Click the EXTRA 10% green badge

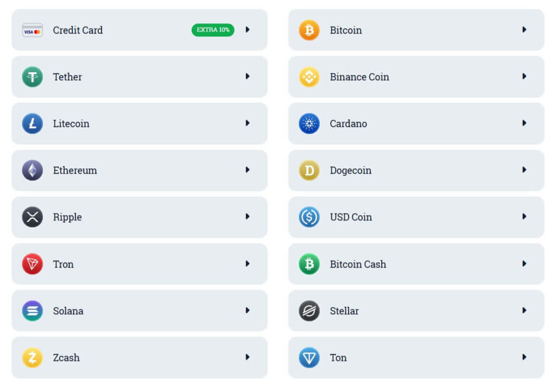pos(212,30)
